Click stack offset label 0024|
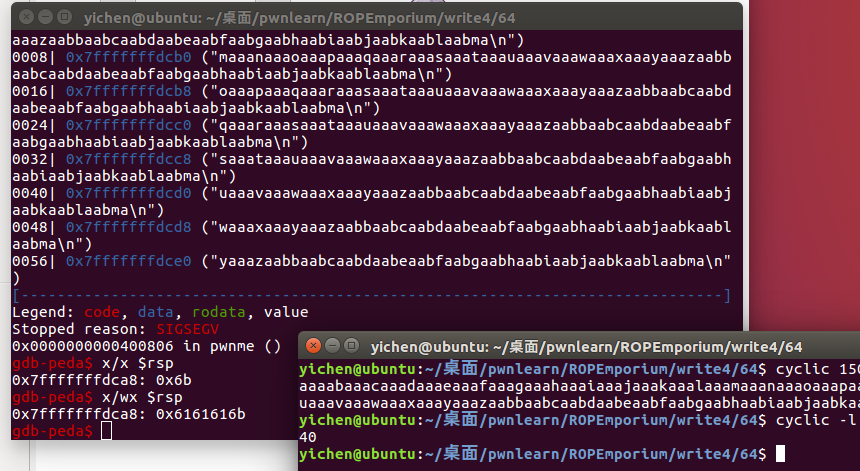 [34, 125]
